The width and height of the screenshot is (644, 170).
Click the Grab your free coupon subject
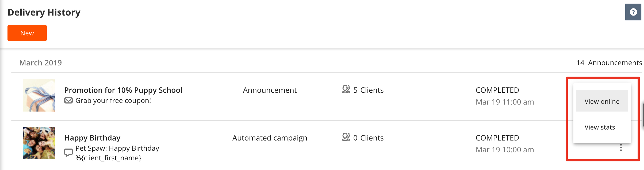pos(113,101)
